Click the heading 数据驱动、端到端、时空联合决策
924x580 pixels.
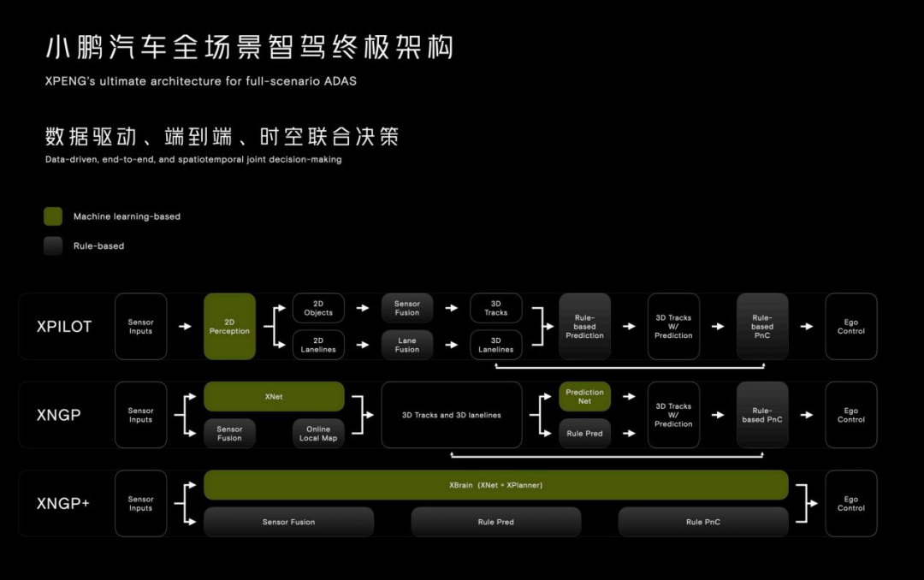tap(222, 137)
